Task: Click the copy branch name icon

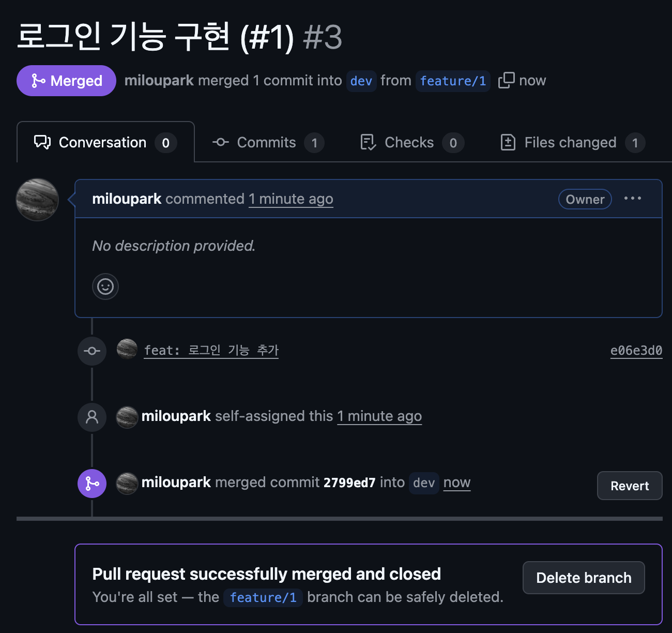Action: pyautogui.click(x=506, y=81)
